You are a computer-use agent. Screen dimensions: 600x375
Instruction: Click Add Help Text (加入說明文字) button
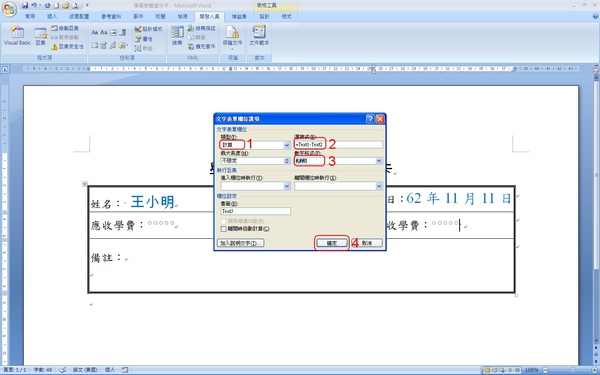(240, 243)
